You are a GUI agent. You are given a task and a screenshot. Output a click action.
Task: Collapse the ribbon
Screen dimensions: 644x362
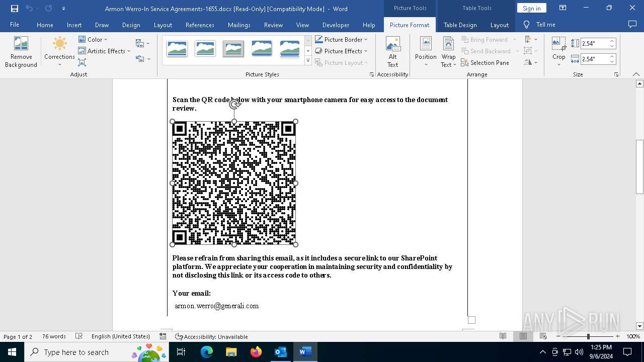point(636,74)
